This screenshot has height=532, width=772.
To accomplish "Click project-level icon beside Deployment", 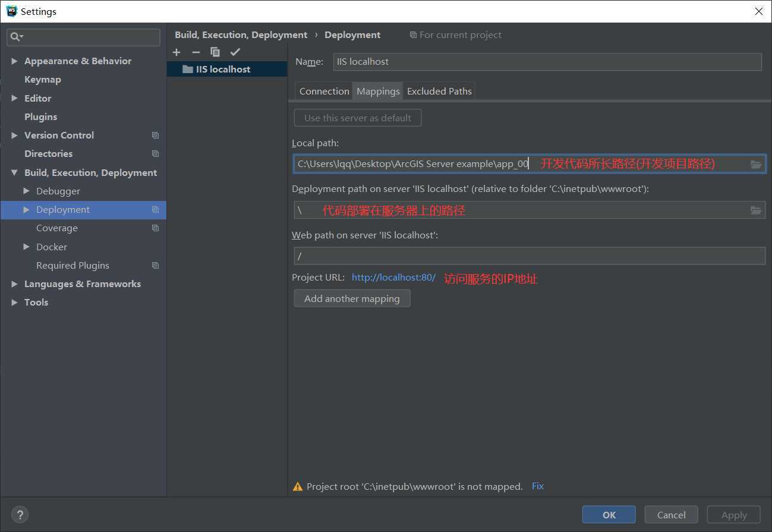I will pos(155,210).
